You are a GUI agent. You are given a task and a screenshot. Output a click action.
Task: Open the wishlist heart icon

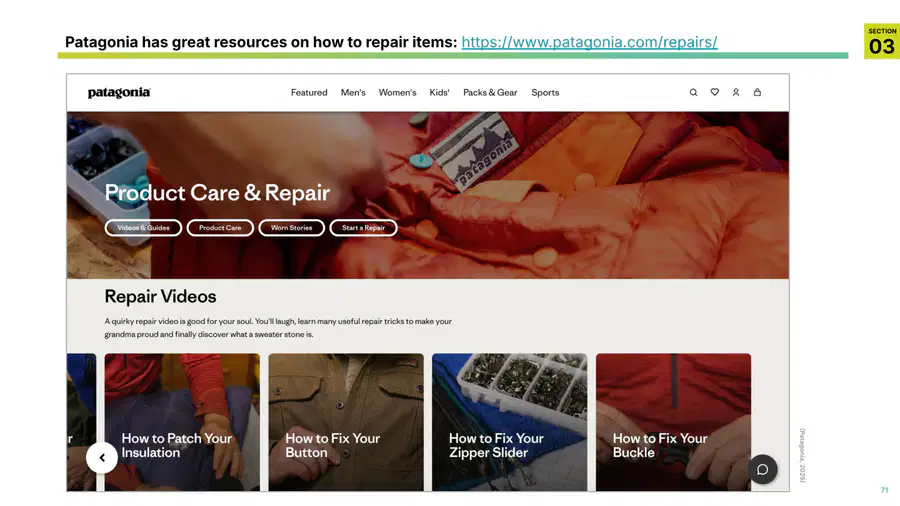715,92
